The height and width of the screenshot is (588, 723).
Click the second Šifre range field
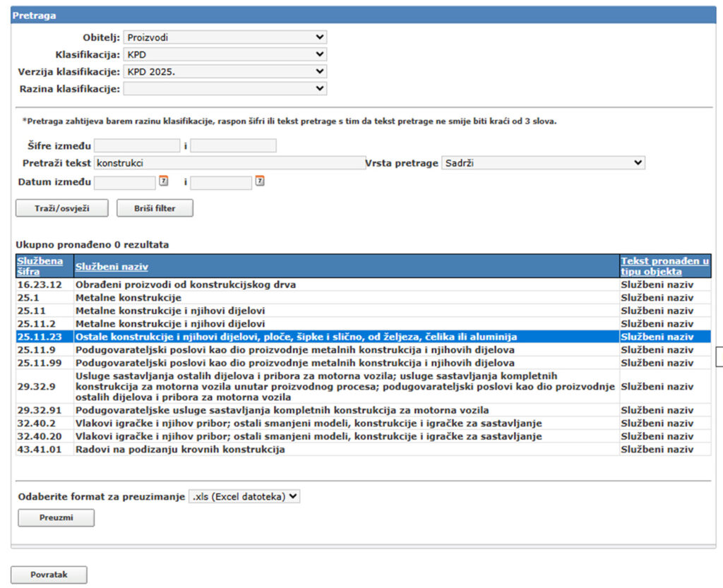click(233, 146)
